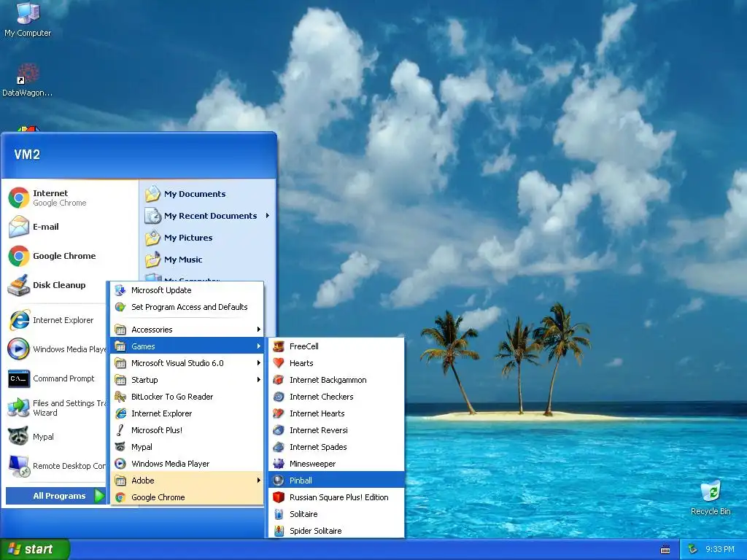Click the Mypal raccoon icon in left pane
This screenshot has width=747, height=560.
(x=18, y=437)
